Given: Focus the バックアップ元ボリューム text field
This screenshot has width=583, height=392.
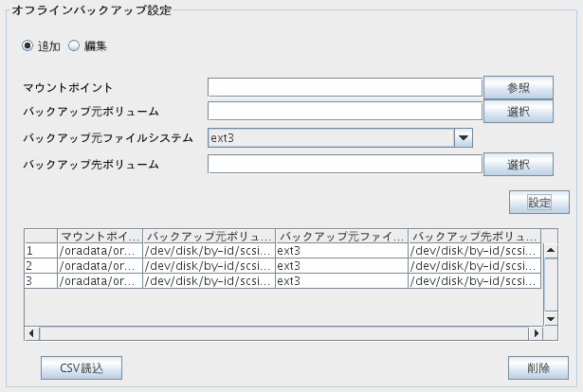Looking at the screenshot, I should tap(345, 112).
